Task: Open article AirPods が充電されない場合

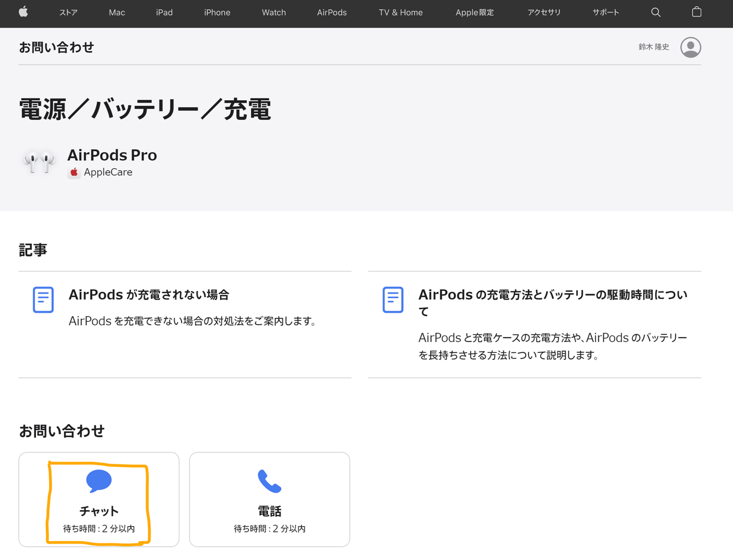Action: tap(149, 294)
